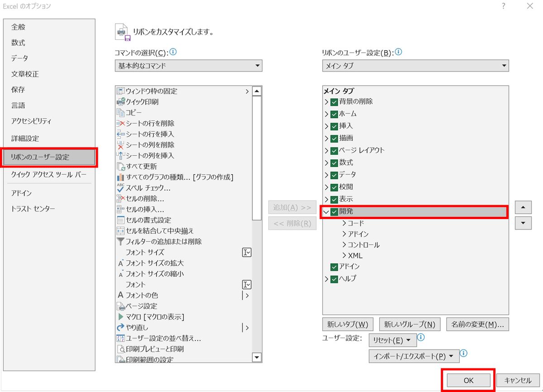The width and height of the screenshot is (543, 392).
Task: Open the インポート/エクスポート dropdown button
Action: click(414, 356)
